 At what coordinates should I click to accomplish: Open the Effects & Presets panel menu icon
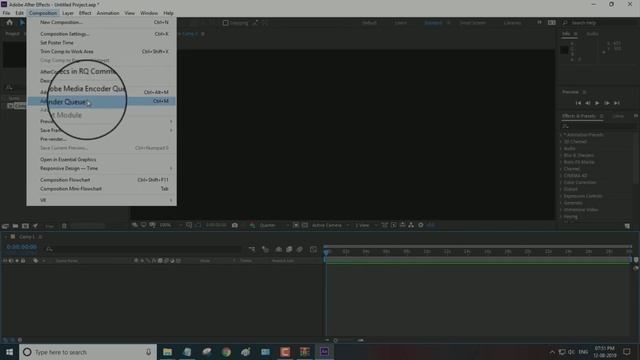[x=602, y=116]
